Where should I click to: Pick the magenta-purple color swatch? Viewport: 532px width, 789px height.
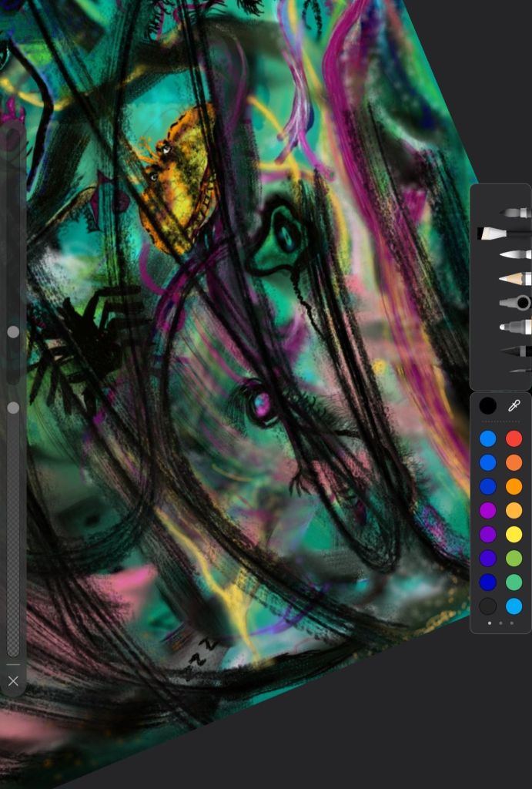coord(487,510)
